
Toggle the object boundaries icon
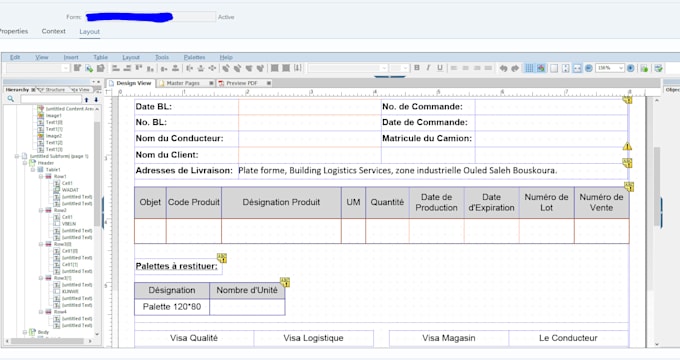tap(541, 68)
